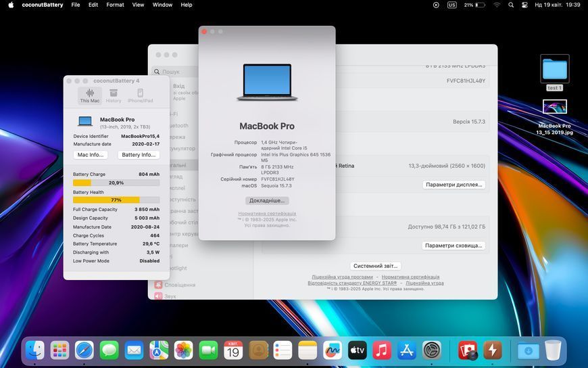Open the Mail app in the Dock
Viewport: 588px width, 368px height.
point(134,350)
